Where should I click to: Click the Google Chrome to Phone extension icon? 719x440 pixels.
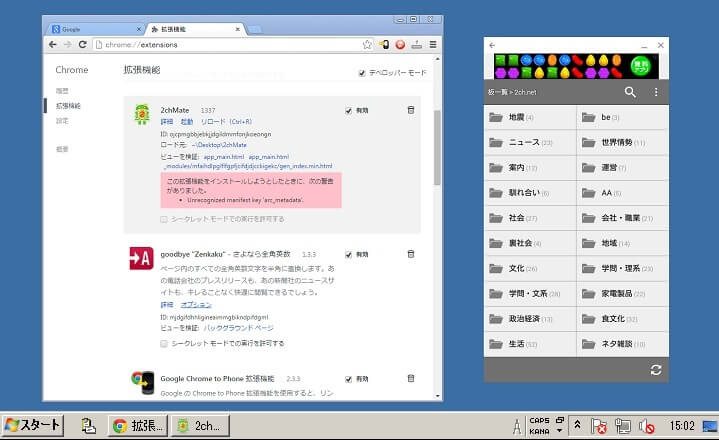[142, 382]
